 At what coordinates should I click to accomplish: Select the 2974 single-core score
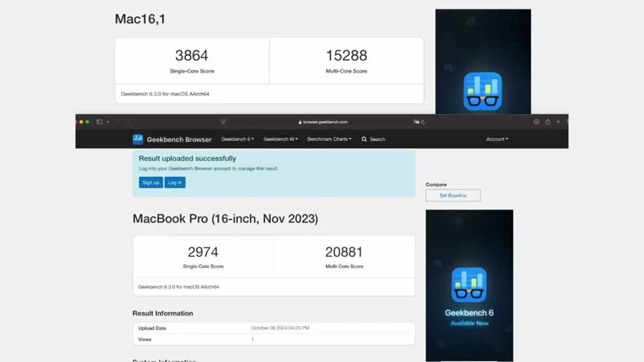tap(203, 252)
